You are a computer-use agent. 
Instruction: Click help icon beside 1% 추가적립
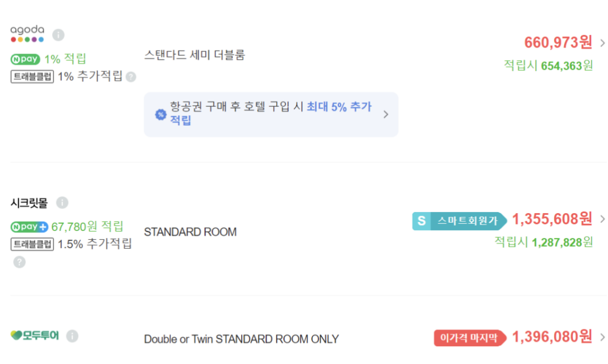click(131, 77)
